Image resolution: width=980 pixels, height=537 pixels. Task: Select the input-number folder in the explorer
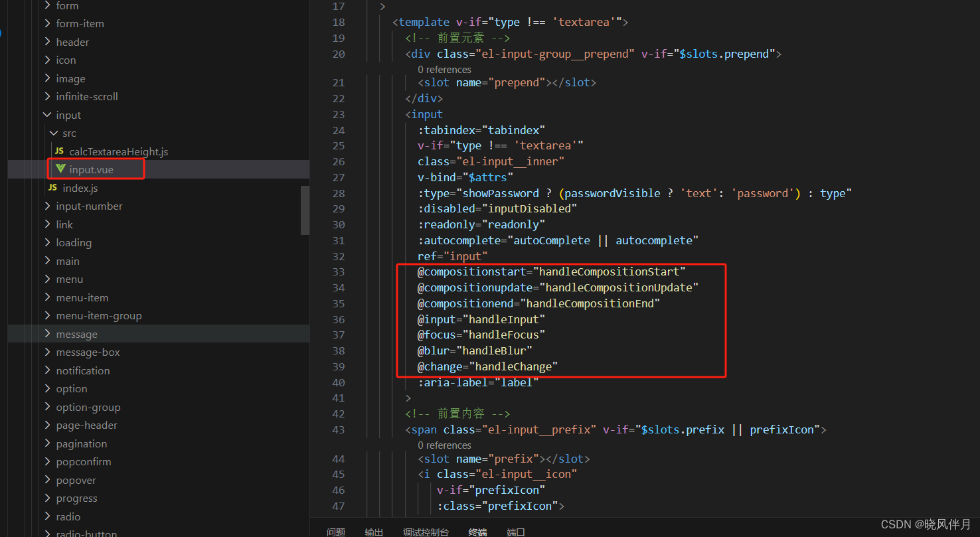89,206
